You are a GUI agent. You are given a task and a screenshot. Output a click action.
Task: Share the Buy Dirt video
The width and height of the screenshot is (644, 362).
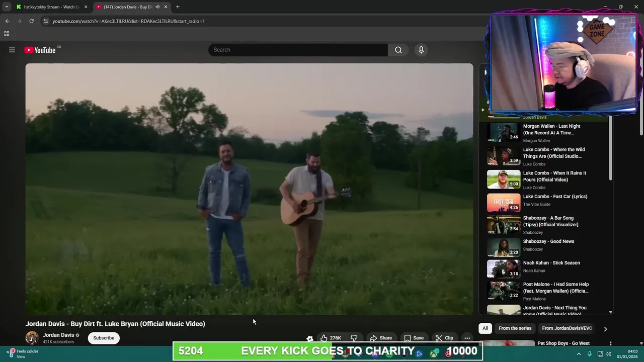pos(380,338)
